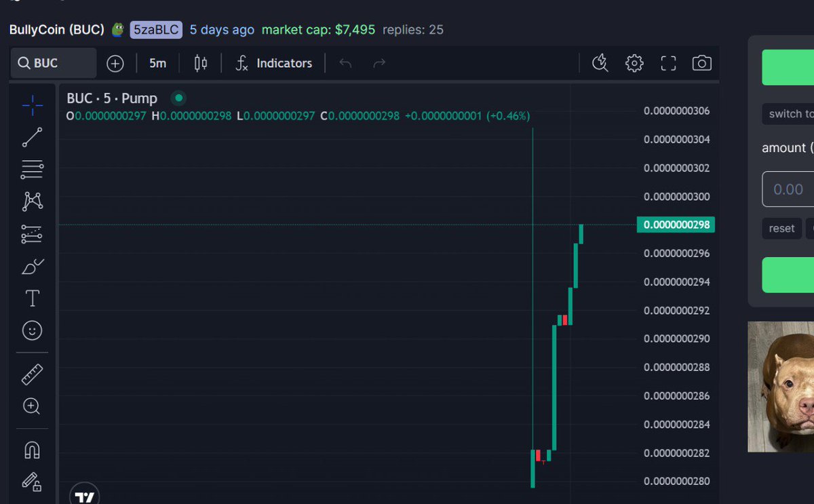Select the Text annotation tool

32,298
